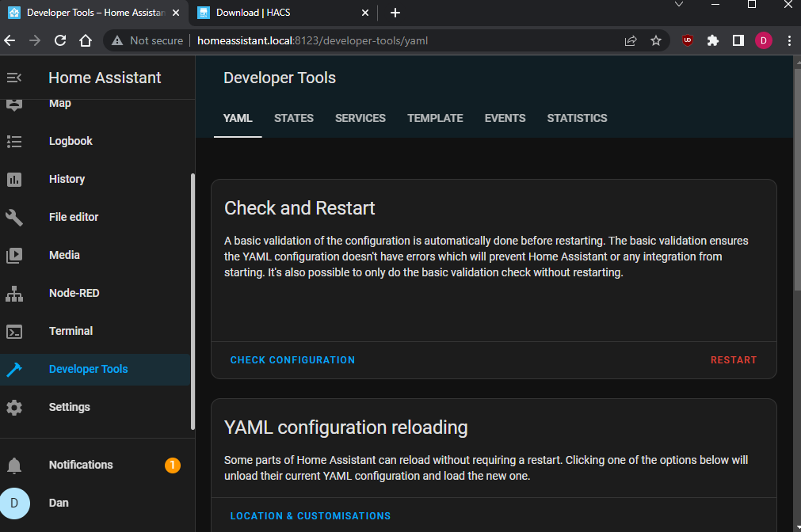
Task: Open the Dan user avatar
Action: (14, 503)
